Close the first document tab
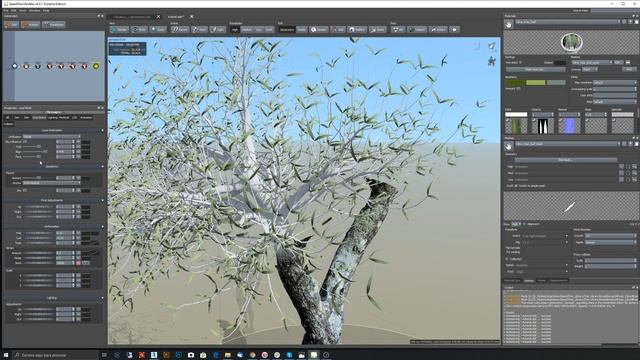Screen dimensions: 640x360 (158, 17)
